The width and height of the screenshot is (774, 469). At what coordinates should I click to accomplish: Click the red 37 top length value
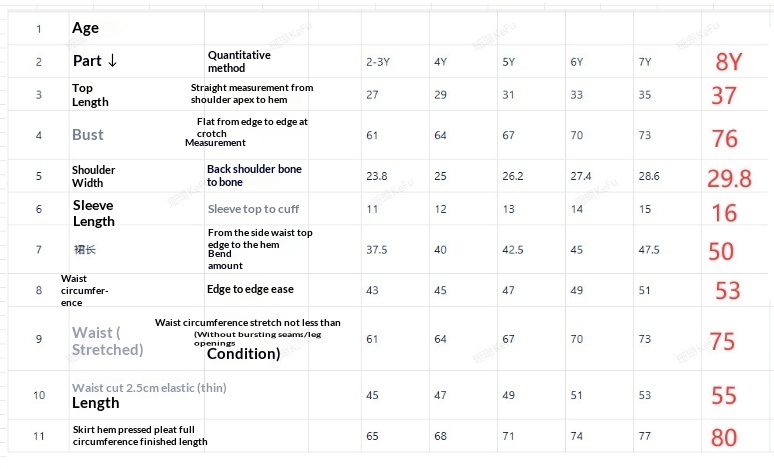pyautogui.click(x=724, y=96)
